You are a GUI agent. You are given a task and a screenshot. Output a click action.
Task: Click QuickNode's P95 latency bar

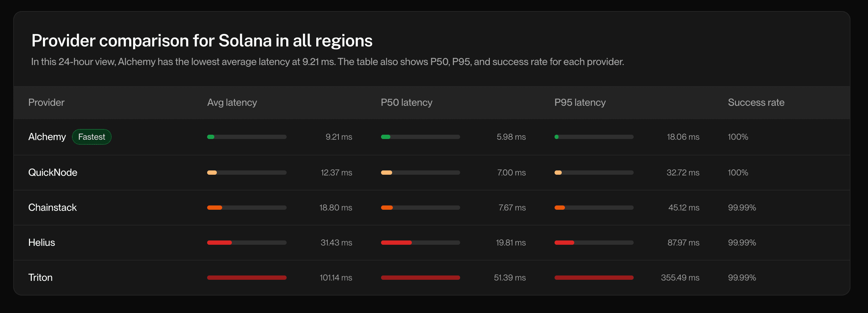coord(594,173)
